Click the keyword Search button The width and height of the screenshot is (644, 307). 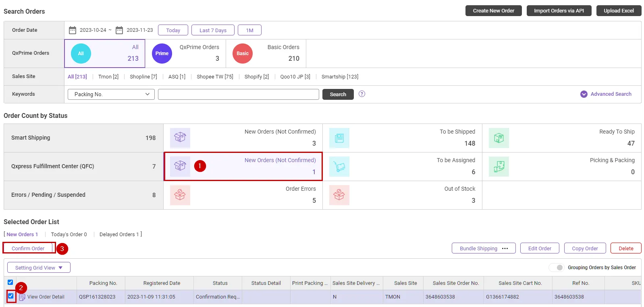[338, 94]
